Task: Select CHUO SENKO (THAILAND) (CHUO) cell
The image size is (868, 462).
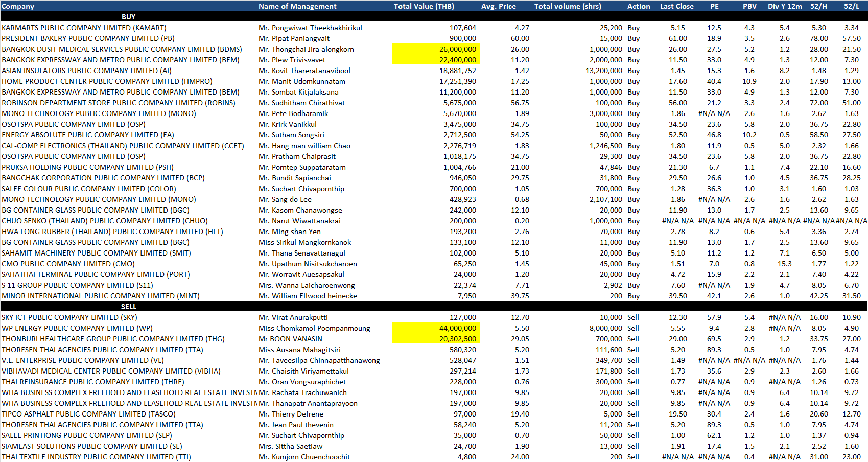Action: tap(105, 221)
